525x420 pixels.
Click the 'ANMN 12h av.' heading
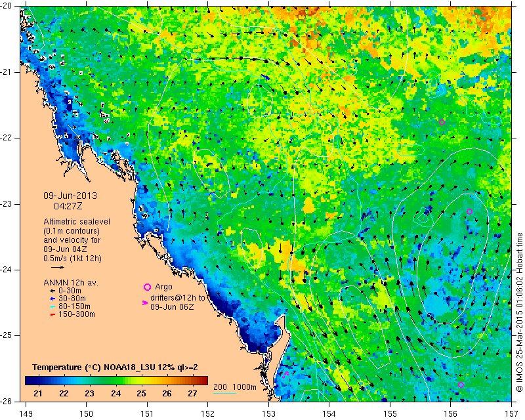[71, 283]
